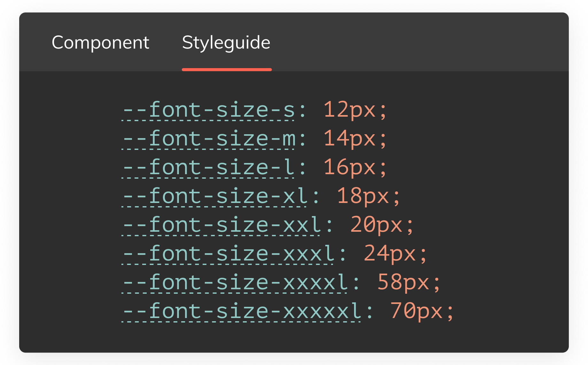This screenshot has height=365, width=588.
Task: Open the --font-size-xxxl variable link
Action: tap(228, 254)
